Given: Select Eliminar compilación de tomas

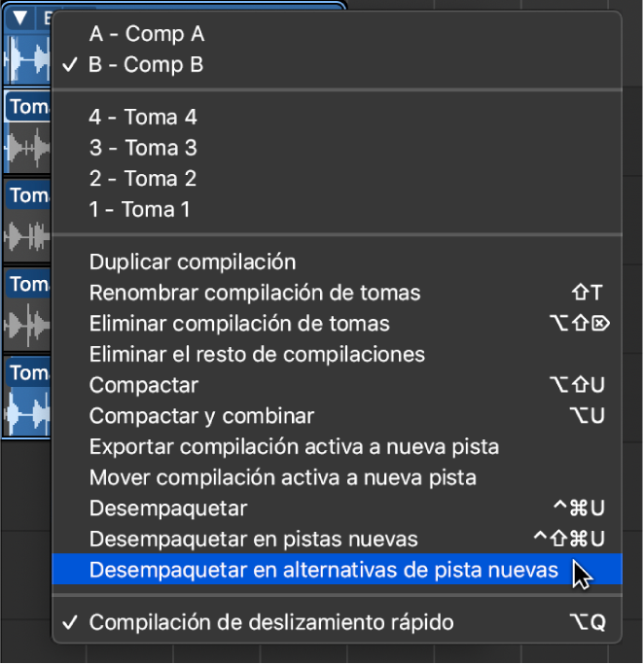Looking at the screenshot, I should click(x=239, y=324).
